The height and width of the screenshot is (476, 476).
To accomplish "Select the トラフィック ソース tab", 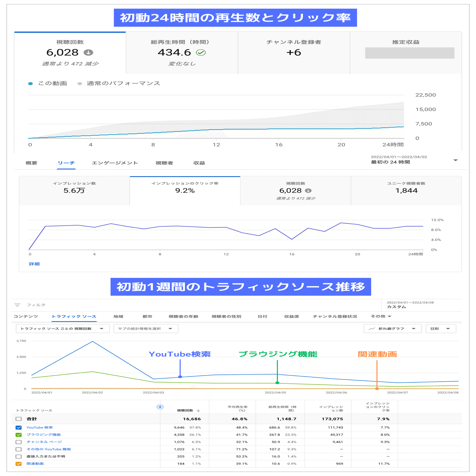I will [x=74, y=317].
